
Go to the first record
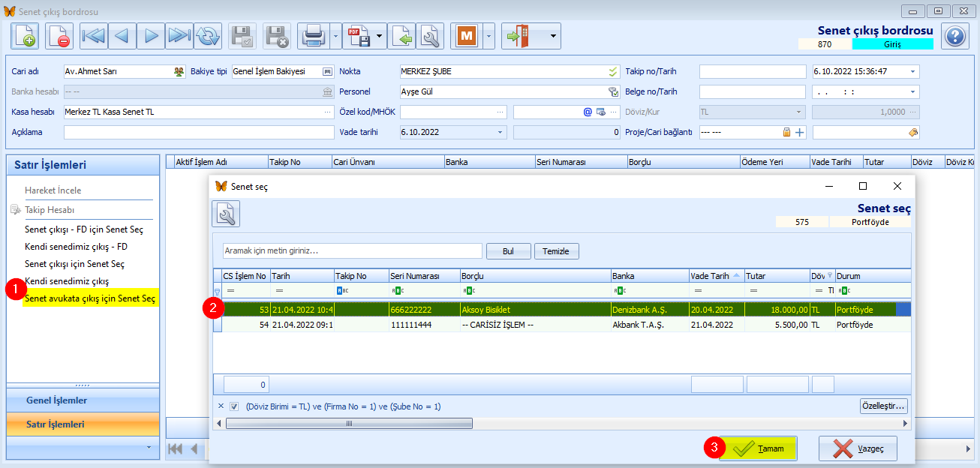tap(94, 35)
